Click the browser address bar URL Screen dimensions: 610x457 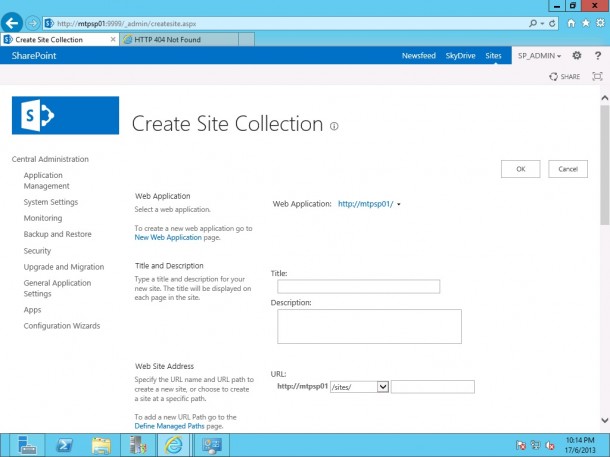[x=126, y=24]
